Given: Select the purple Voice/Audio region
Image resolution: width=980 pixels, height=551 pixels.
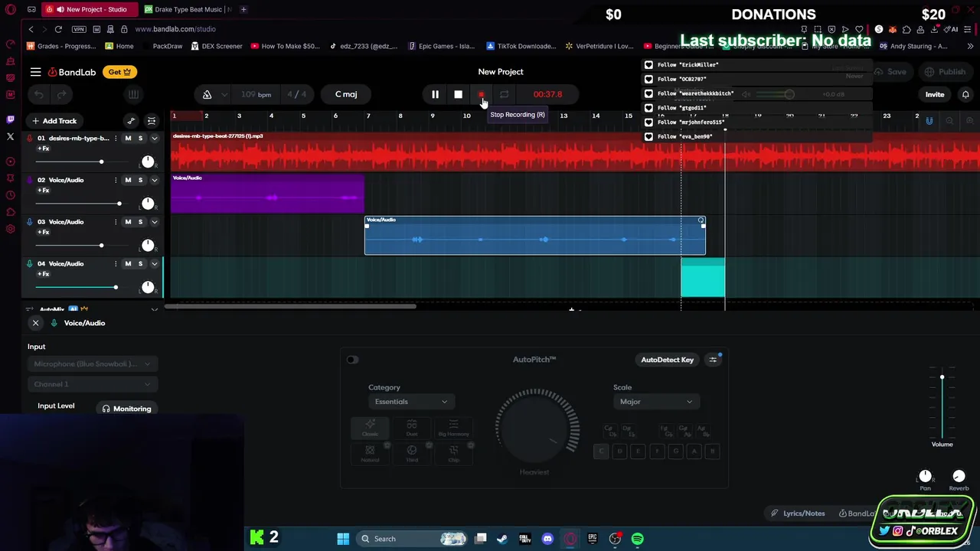Looking at the screenshot, I should coord(267,194).
